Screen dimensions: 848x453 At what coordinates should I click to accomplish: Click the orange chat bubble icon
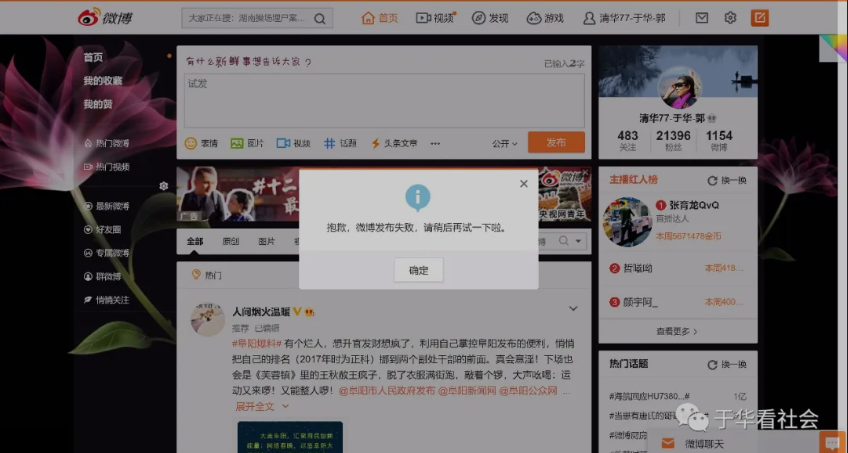pos(832,443)
